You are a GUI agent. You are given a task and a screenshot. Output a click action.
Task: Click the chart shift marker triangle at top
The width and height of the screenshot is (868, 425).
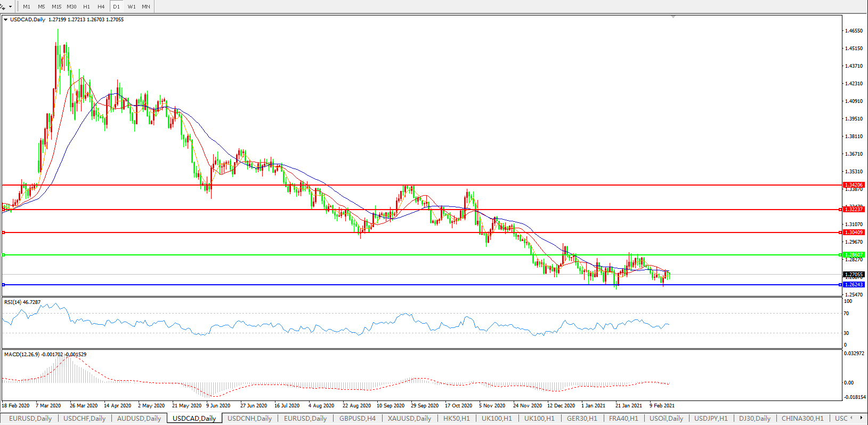click(674, 17)
